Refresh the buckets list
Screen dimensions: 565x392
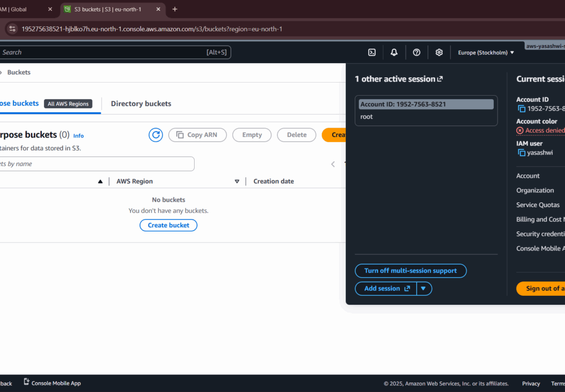point(155,135)
